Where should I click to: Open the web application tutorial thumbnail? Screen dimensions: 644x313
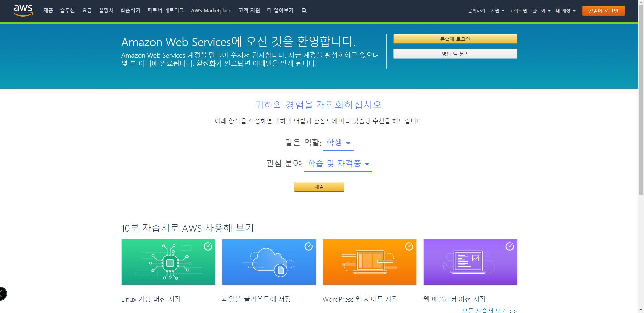click(470, 262)
